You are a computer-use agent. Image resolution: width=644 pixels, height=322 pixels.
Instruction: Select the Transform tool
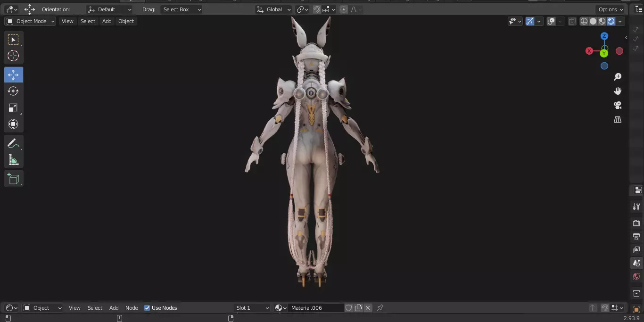pos(13,124)
